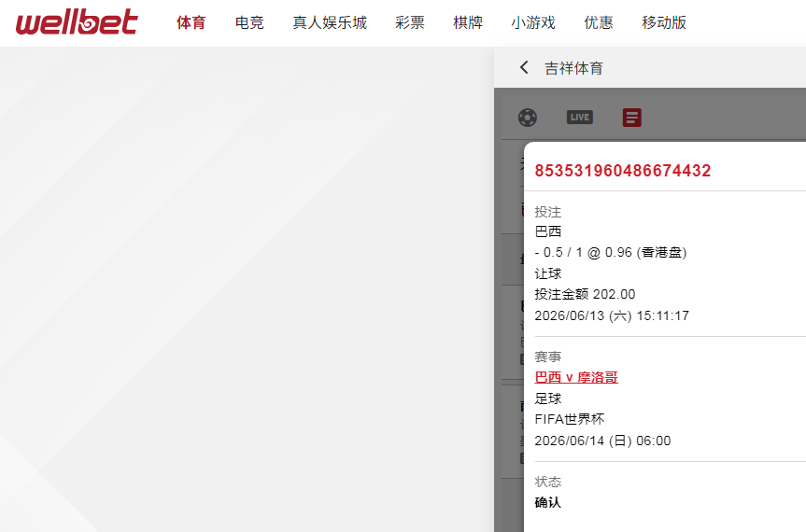The height and width of the screenshot is (532, 806).
Task: Select the 体育 sports menu
Action: pos(191,22)
